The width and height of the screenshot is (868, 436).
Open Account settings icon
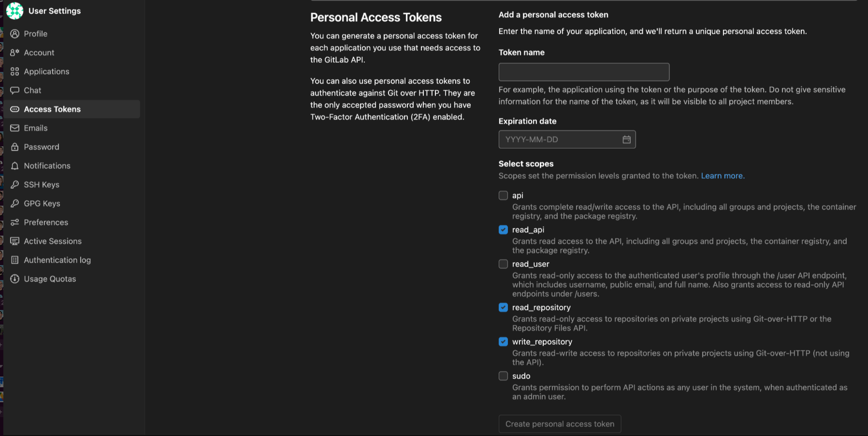pos(15,53)
